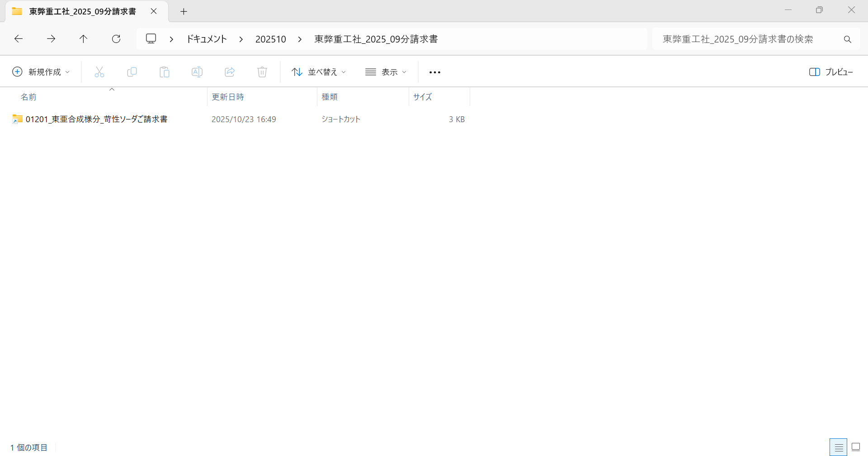Click the Cut scissors icon

point(99,72)
